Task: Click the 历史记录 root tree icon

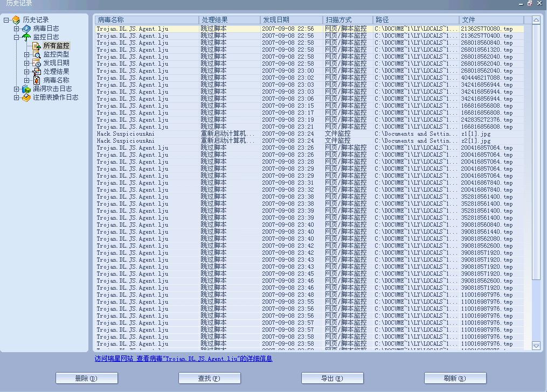Action: 16,20
